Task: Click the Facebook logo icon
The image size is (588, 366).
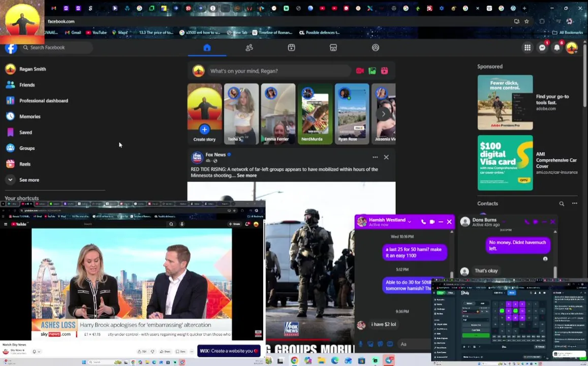Action: coord(11,48)
